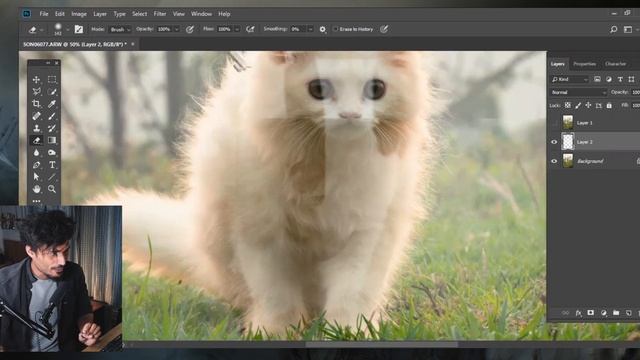This screenshot has height=360, width=640.
Task: Open the Layer menu
Action: (100, 14)
